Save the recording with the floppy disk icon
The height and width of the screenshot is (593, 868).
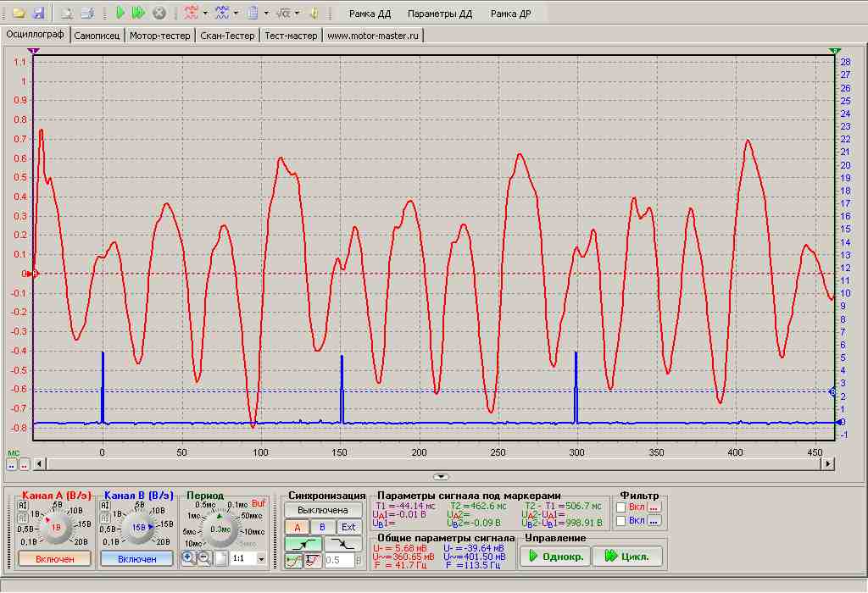coord(38,13)
